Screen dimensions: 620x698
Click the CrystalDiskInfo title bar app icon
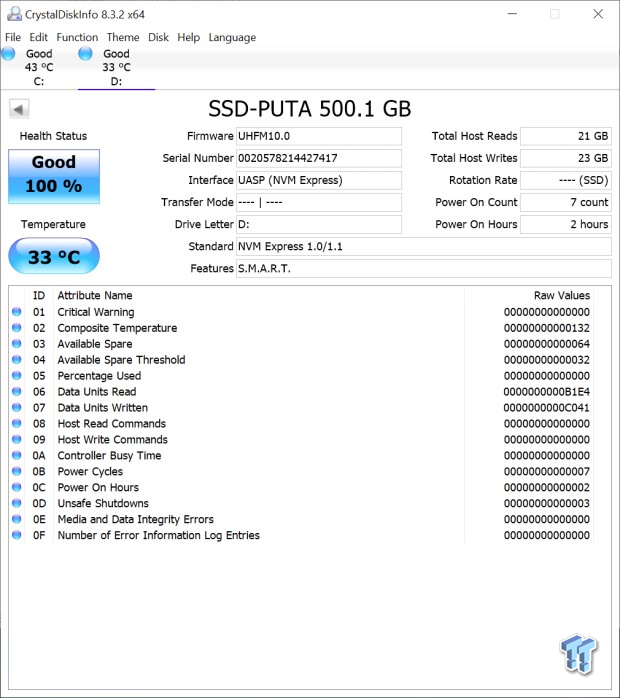14,14
